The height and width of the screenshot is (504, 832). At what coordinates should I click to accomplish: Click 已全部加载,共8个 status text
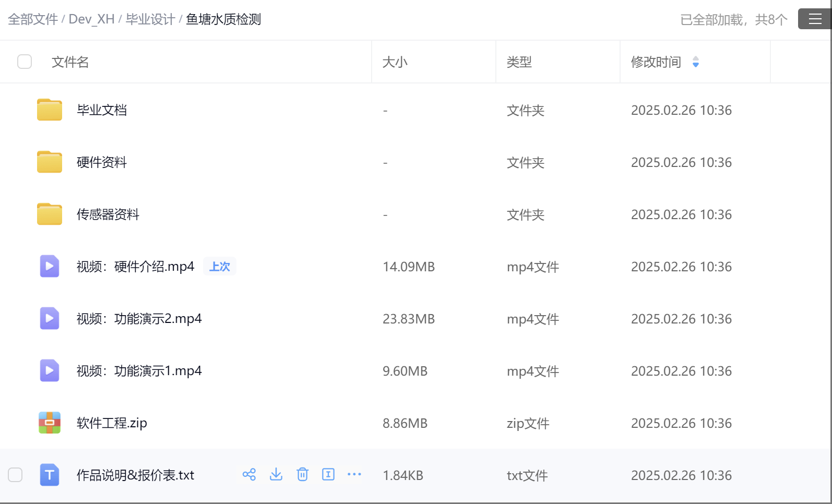[x=734, y=20]
